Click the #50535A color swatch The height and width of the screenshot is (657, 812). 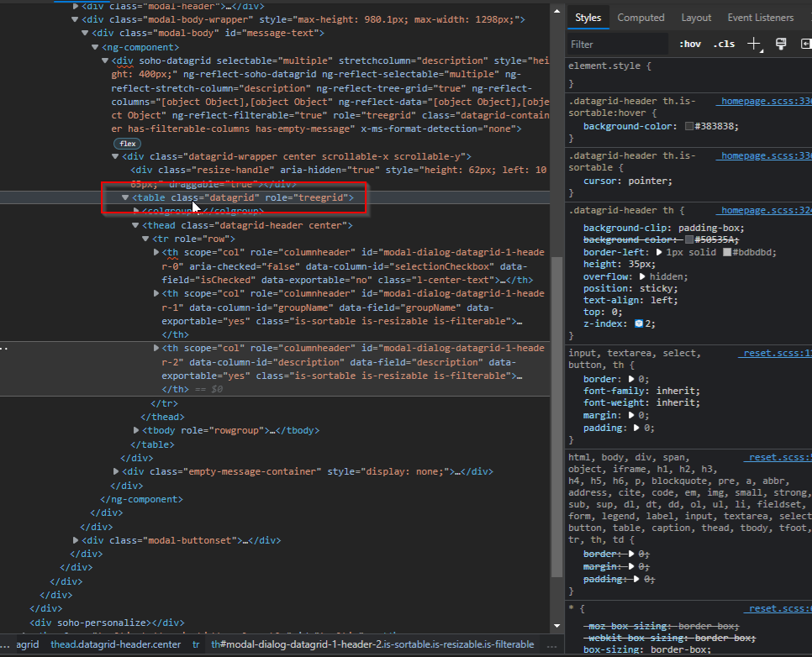(688, 239)
